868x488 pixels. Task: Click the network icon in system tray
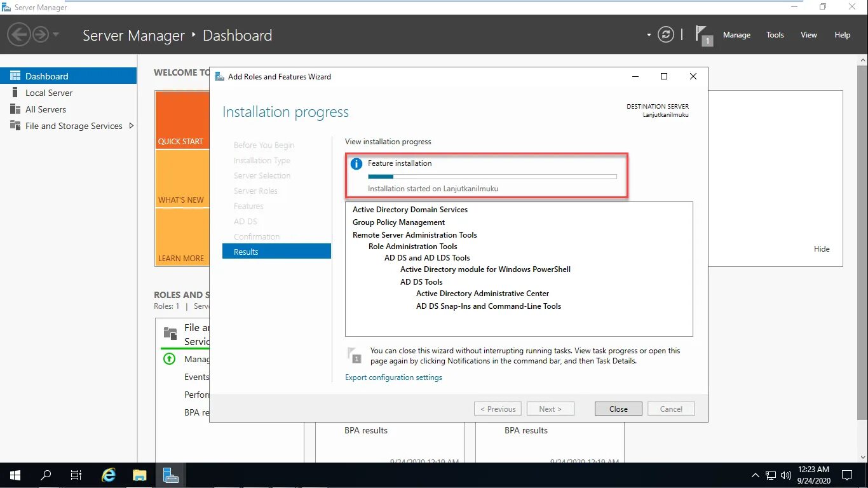tap(770, 475)
